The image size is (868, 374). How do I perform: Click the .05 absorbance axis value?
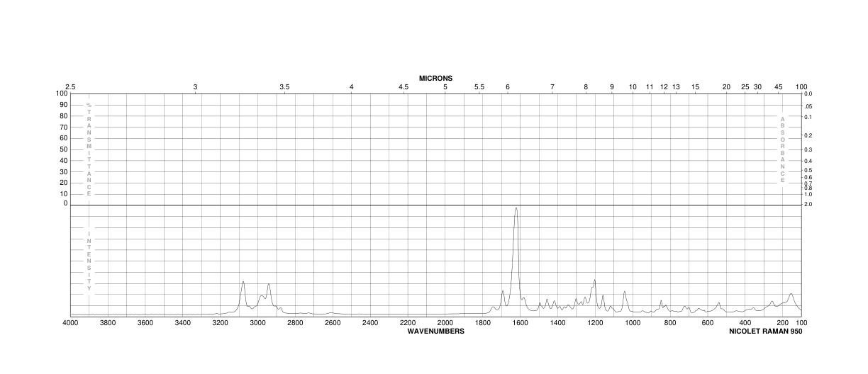click(808, 105)
